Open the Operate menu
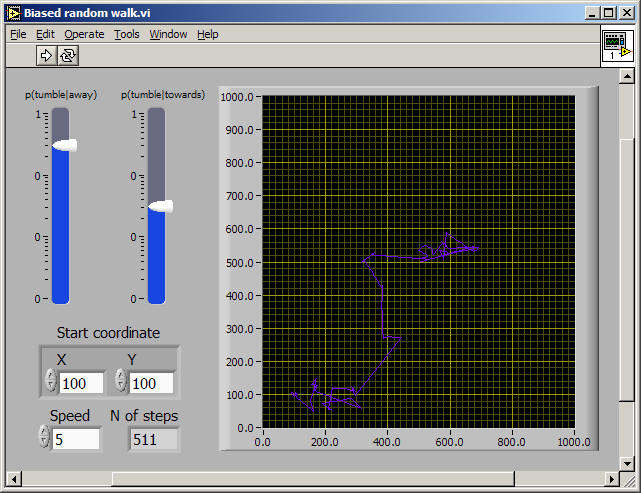Image resolution: width=641 pixels, height=493 pixels. pos(84,34)
